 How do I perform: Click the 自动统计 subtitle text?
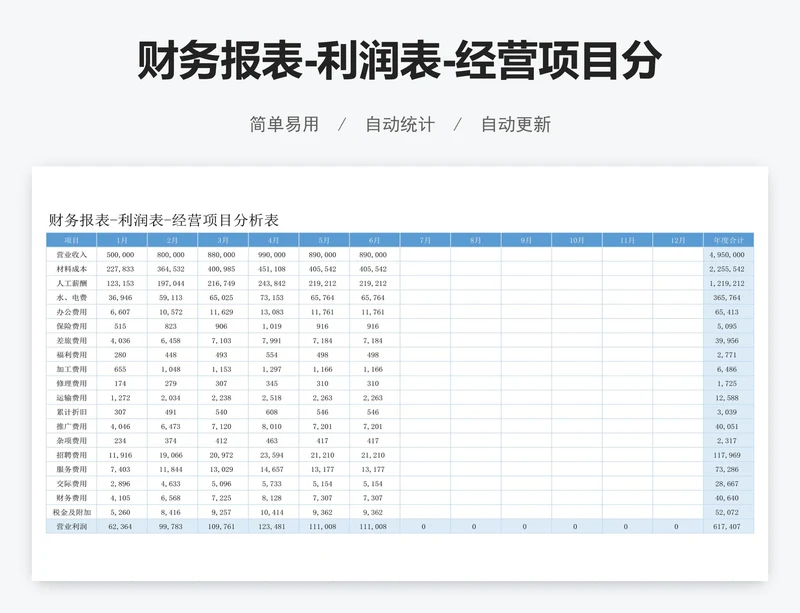(400, 125)
